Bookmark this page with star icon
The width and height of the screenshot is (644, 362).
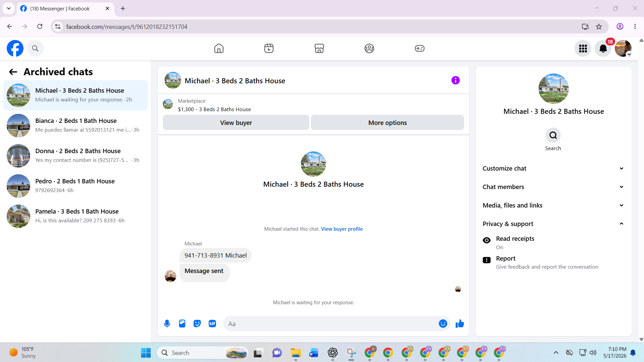599,27
